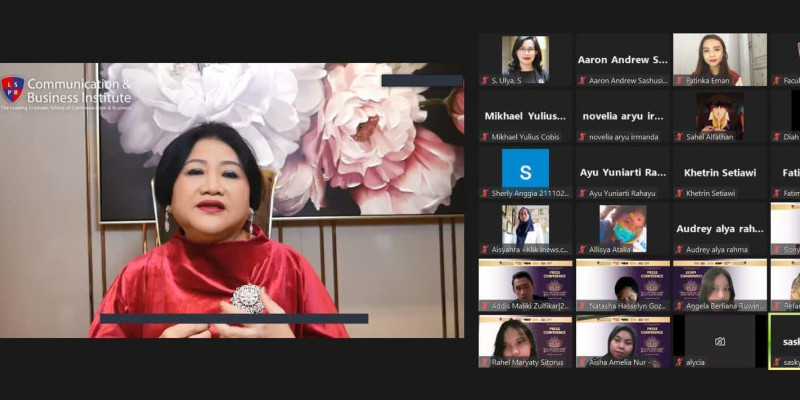The width and height of the screenshot is (800, 400).
Task: Click muted mic icon next to Allisya Atalia
Action: [582, 249]
